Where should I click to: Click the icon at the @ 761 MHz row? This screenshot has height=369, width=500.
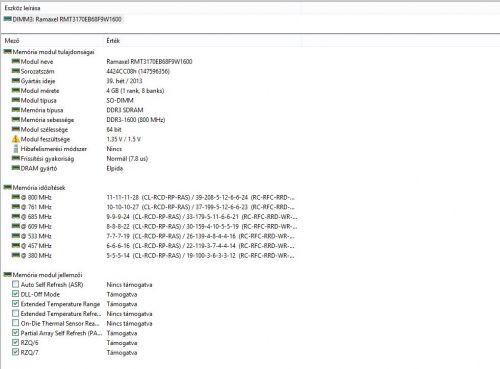pos(16,207)
